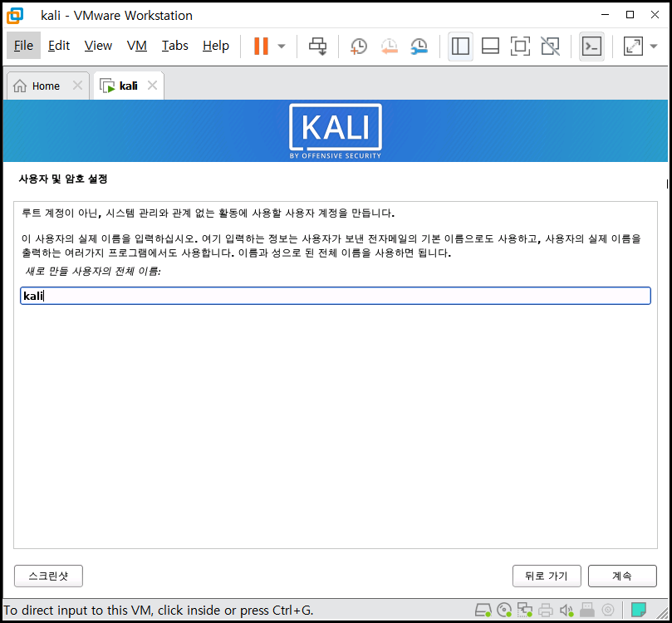Image resolution: width=672 pixels, height=623 pixels.
Task: Click the sound card status icon
Action: [x=567, y=610]
